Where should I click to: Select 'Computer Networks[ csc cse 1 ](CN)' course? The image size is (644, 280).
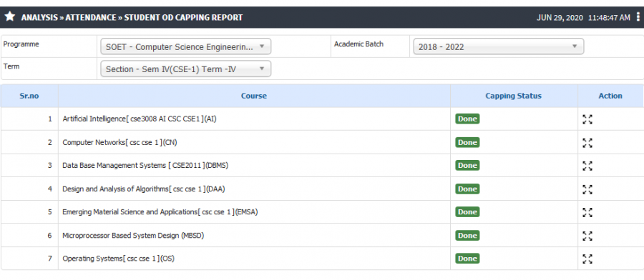[120, 142]
